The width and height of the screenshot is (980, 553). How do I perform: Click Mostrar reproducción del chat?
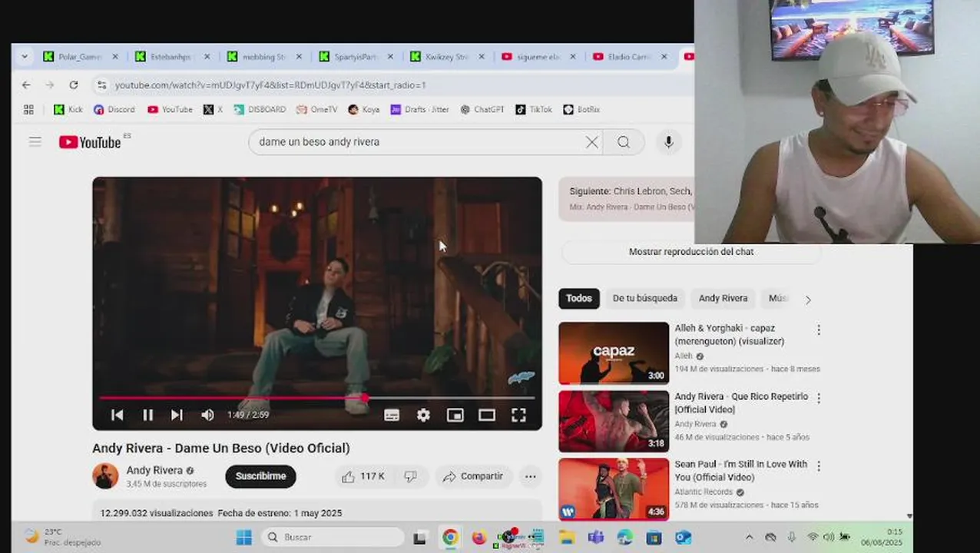coord(690,252)
